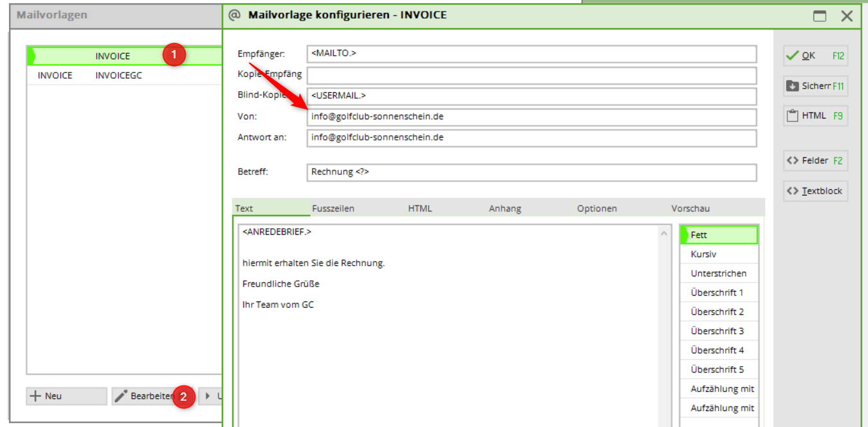The width and height of the screenshot is (868, 427).
Task: Choose Überschrift 1 from formatting list
Action: click(718, 293)
